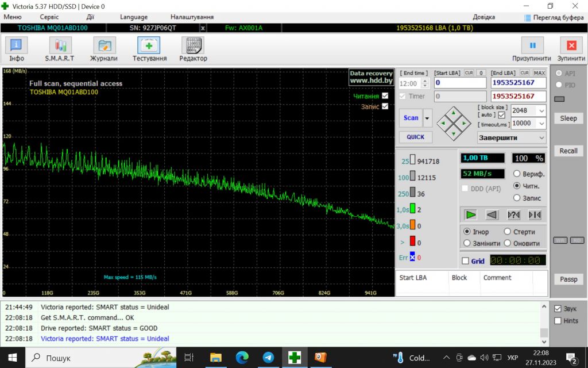Viewport: 588px width, 368px height.
Task: Open the Scan button dropdown arrow
Action: coord(427,118)
